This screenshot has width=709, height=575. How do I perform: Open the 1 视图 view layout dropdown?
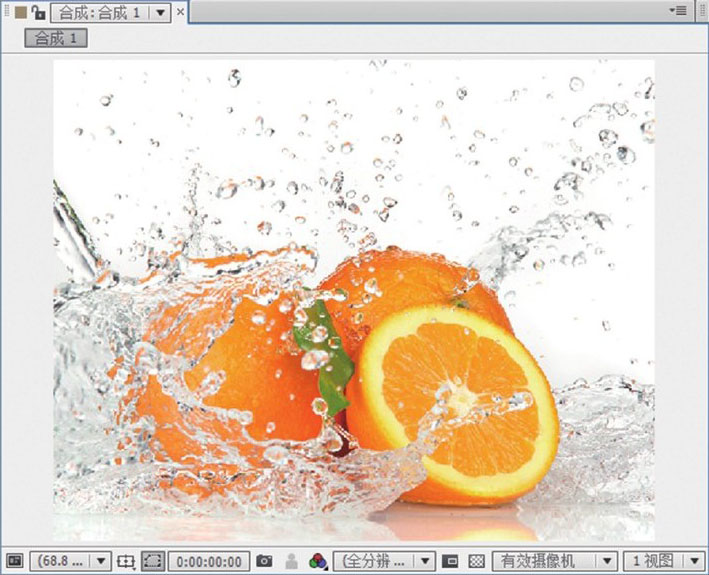coord(663,562)
